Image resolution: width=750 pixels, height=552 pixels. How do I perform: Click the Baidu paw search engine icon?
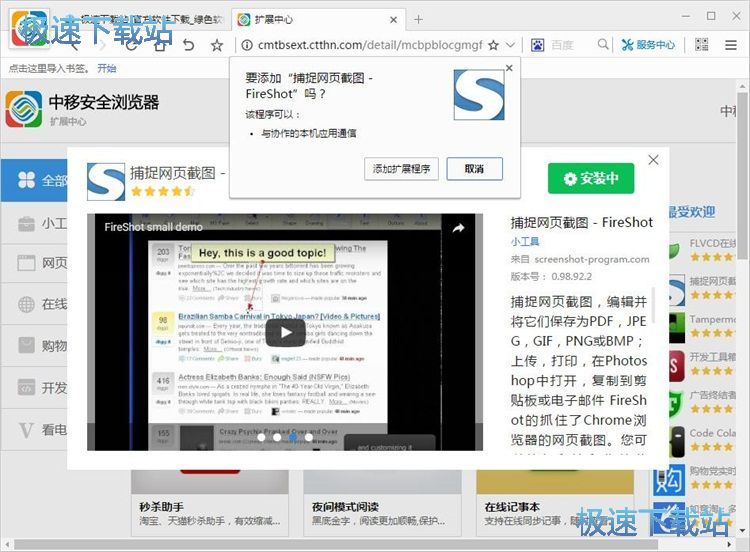(538, 45)
